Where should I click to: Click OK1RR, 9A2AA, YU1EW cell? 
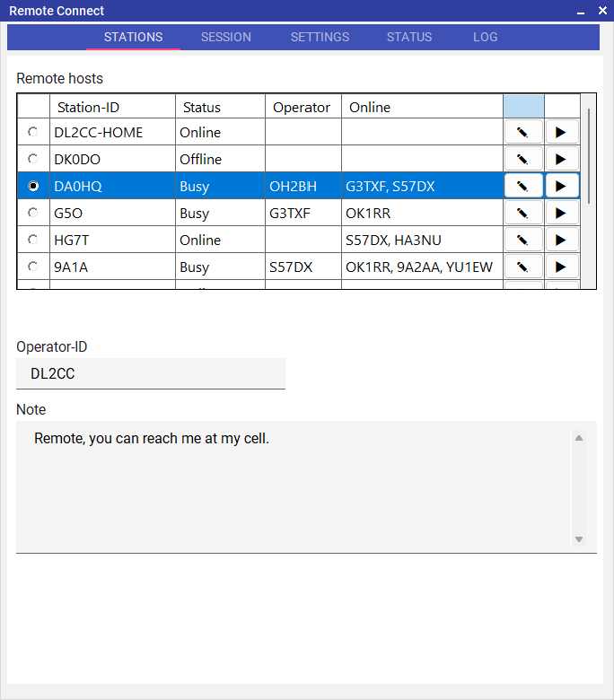pyautogui.click(x=423, y=267)
